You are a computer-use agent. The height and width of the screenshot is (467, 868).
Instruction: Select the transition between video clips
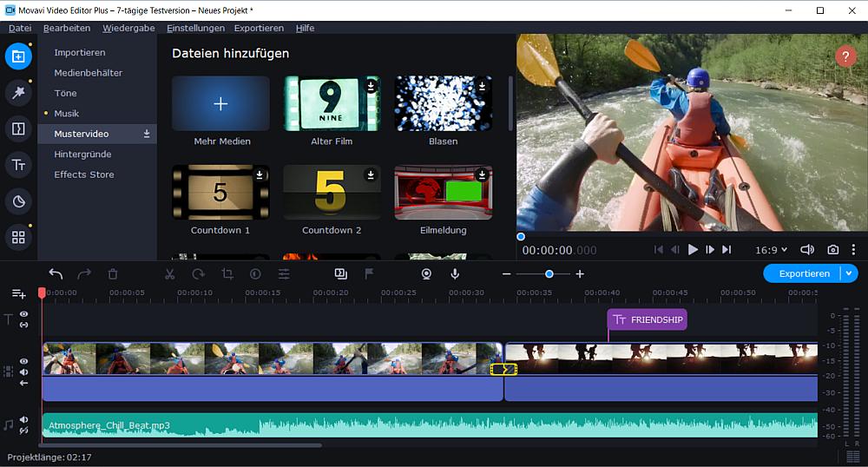coord(503,369)
